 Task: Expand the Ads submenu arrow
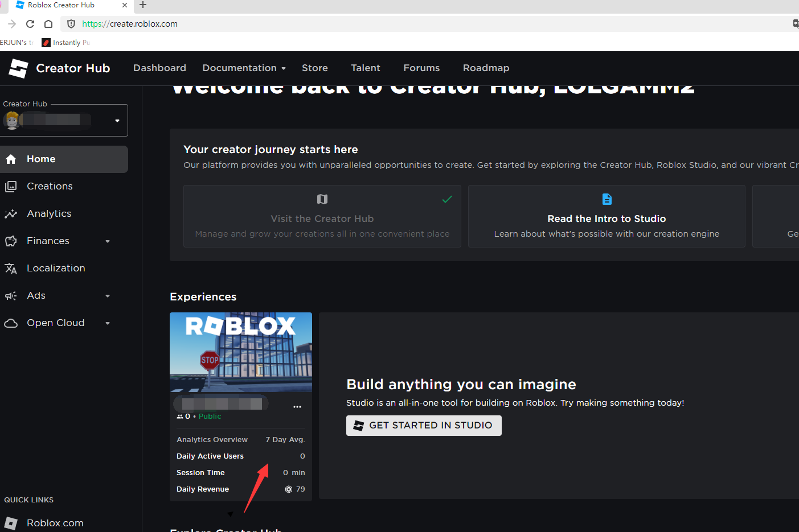tap(108, 296)
